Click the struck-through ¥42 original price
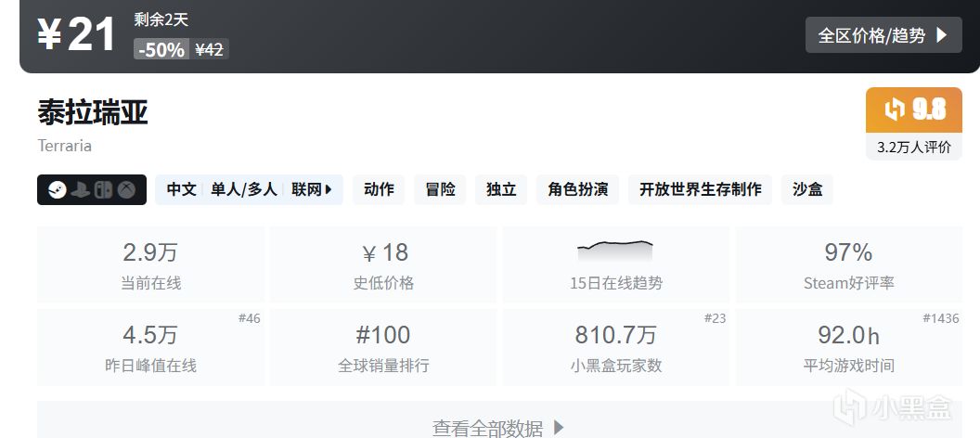Screen dimensions: 980x438 tap(210, 49)
